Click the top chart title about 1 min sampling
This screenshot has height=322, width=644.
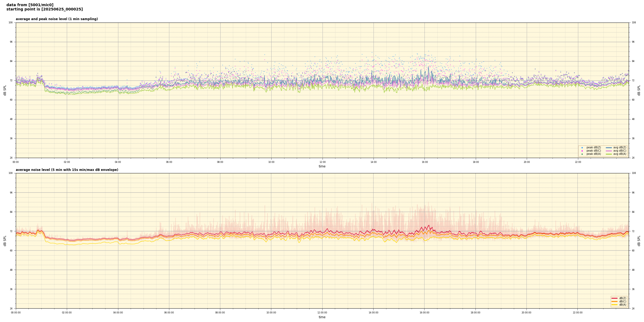pyautogui.click(x=57, y=19)
